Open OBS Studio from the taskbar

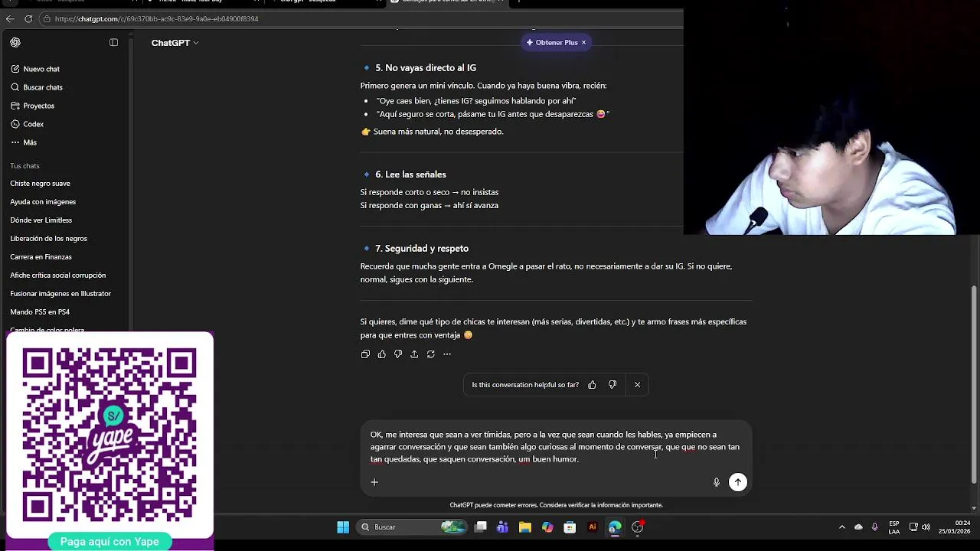tap(637, 527)
